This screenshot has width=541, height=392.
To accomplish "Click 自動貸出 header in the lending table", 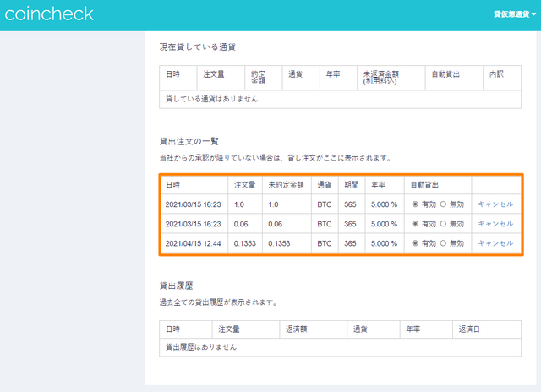I will [x=445, y=74].
